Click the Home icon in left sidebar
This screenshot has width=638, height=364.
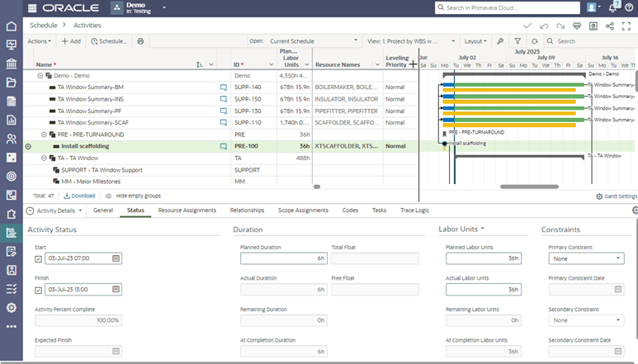(x=11, y=26)
